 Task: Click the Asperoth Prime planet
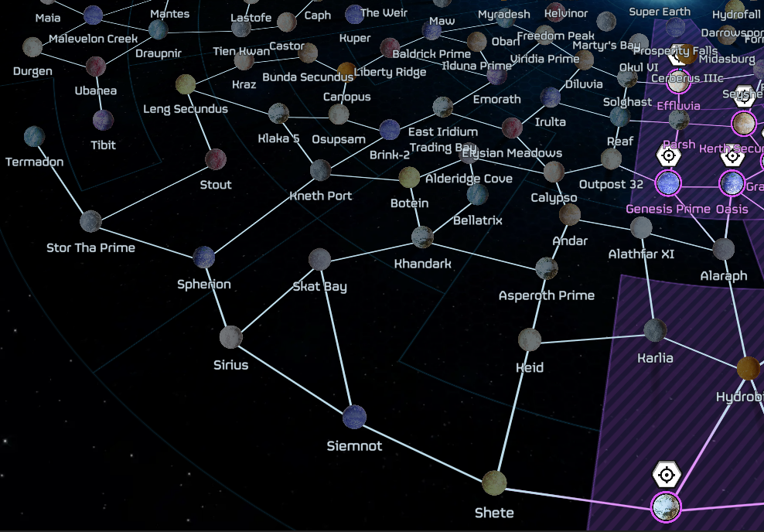(x=546, y=268)
